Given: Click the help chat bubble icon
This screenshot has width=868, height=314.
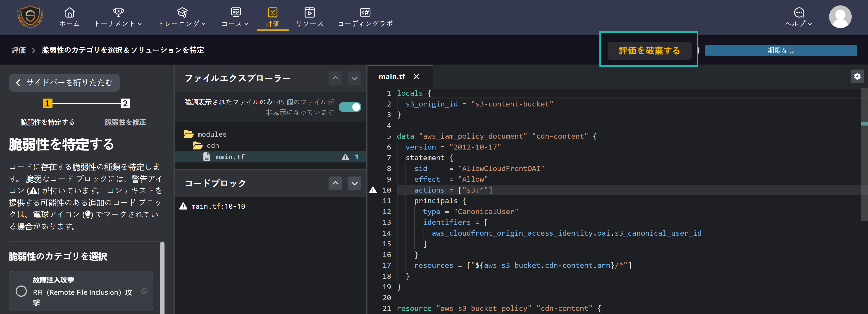Looking at the screenshot, I should coord(799,12).
